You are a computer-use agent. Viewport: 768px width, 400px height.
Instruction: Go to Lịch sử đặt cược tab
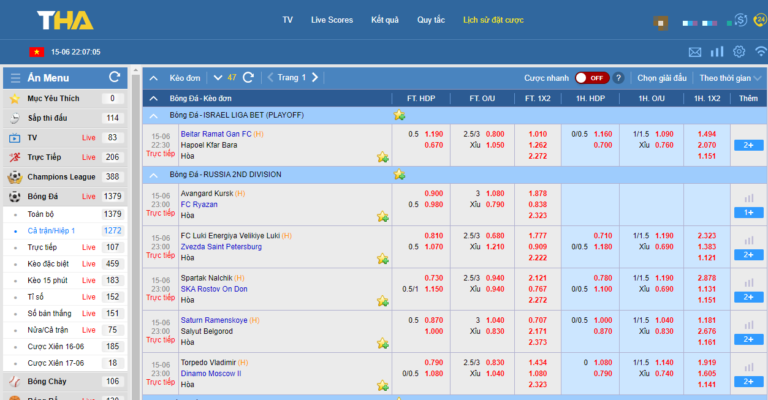[493, 20]
